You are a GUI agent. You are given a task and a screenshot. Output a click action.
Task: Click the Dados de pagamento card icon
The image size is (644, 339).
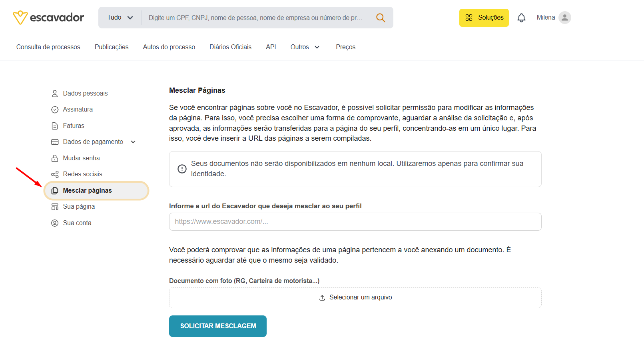click(55, 142)
